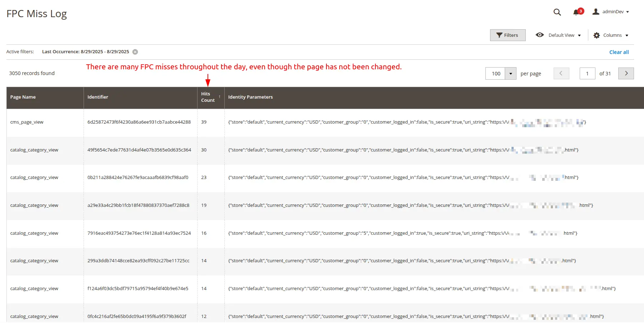Open the per page count dropdown
Image resolution: width=644 pixels, height=323 pixels.
pos(510,73)
